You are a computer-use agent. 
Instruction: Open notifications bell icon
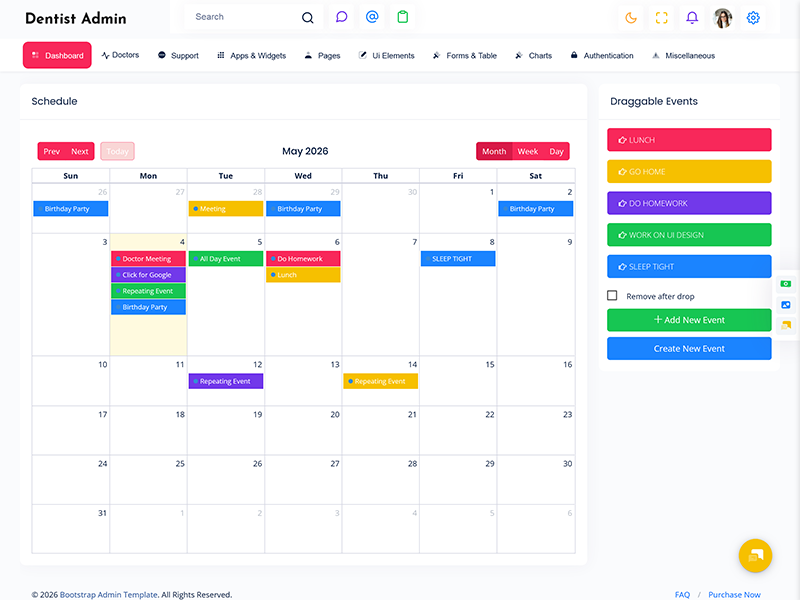(x=692, y=18)
